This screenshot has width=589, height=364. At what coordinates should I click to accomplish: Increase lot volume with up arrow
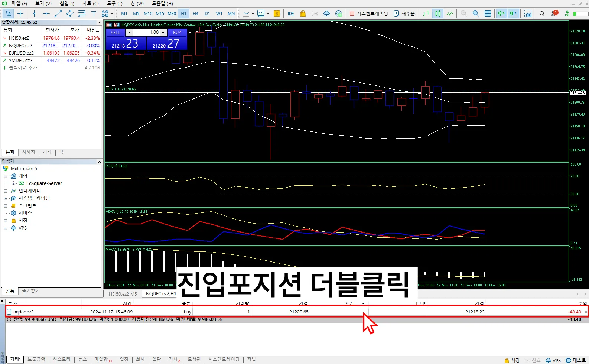point(163,32)
